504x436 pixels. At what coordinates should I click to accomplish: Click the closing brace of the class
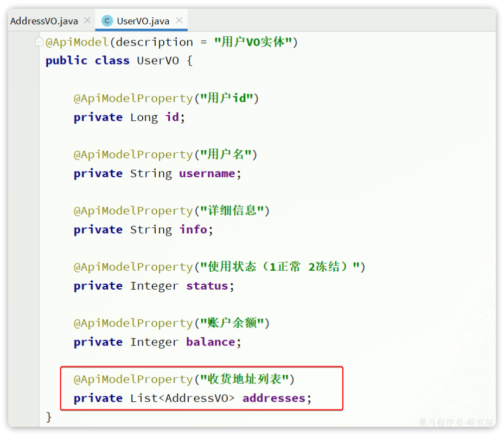[49, 417]
